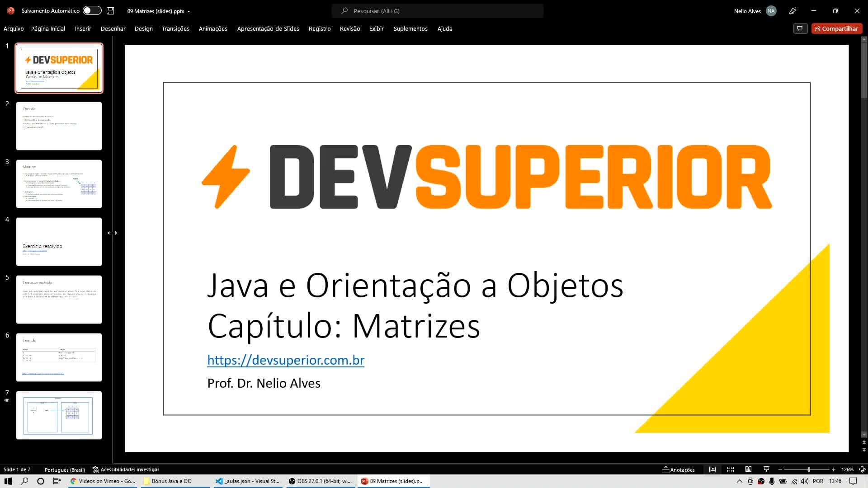Open the Nelio Alves account avatar
Image resolution: width=868 pixels, height=488 pixels.
click(771, 11)
